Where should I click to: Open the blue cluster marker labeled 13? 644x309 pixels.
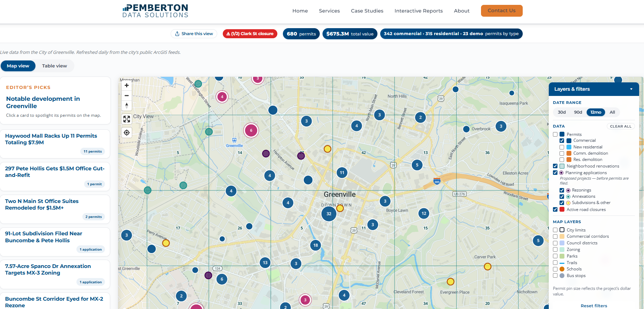coord(265,262)
